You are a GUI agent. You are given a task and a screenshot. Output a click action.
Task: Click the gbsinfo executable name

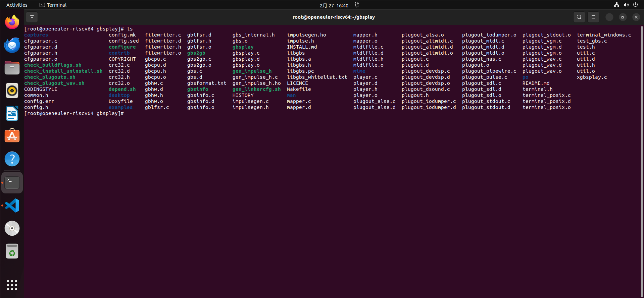click(x=198, y=89)
